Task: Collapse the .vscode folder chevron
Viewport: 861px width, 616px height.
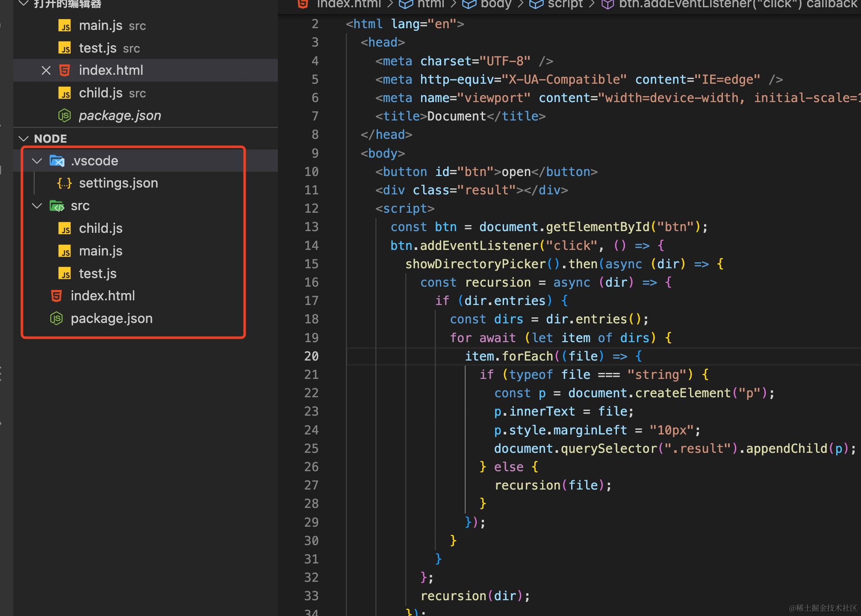Action: coord(37,161)
